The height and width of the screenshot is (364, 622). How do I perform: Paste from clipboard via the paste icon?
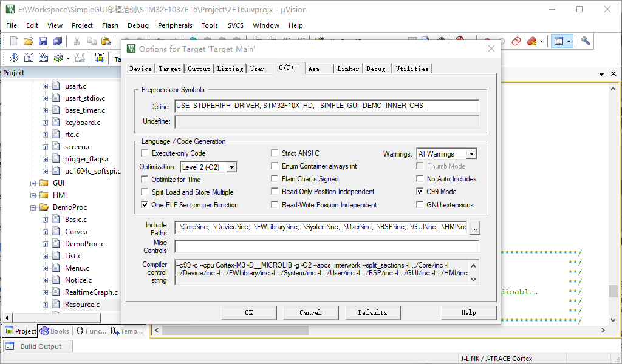tap(106, 41)
